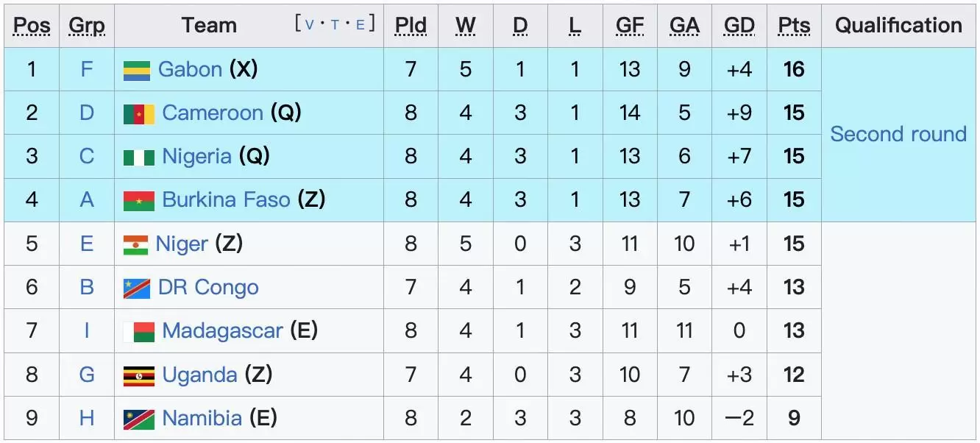Click the Niger flag icon
Viewport: 980px width, 443px height.
pyautogui.click(x=135, y=244)
